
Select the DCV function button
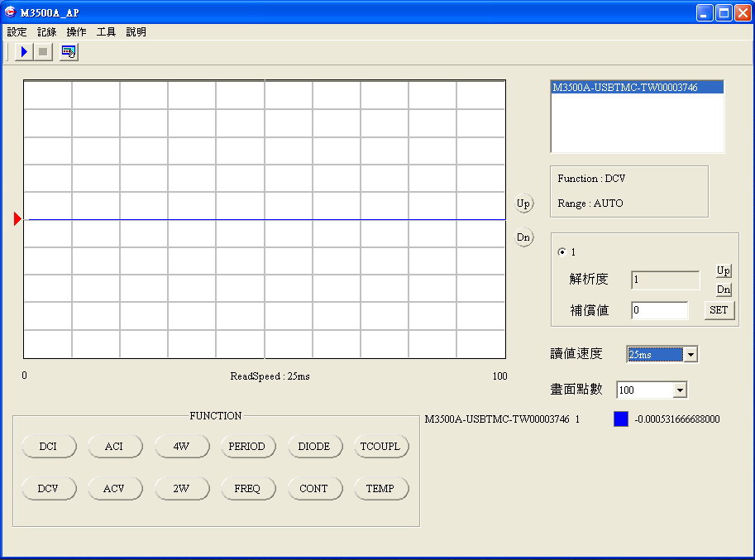[49, 489]
